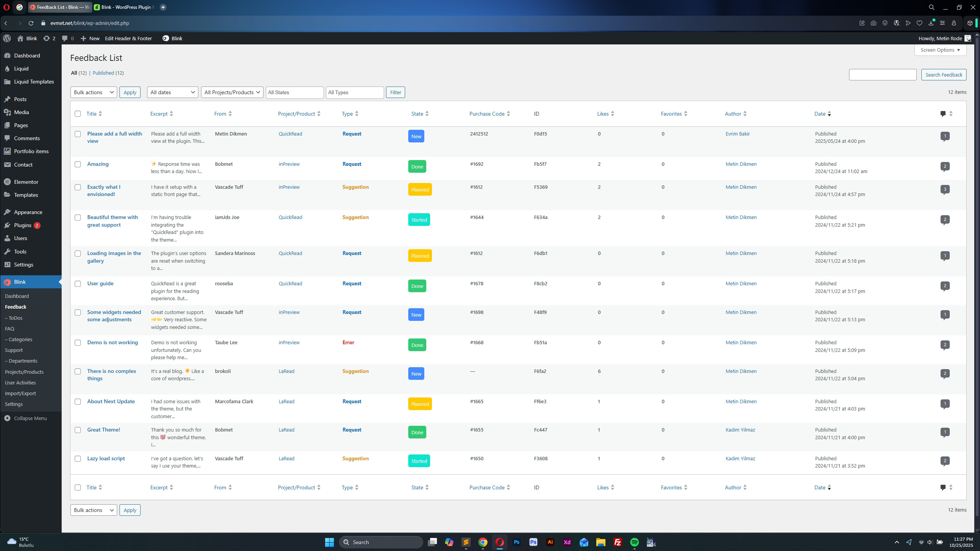The image size is (980, 551).
Task: Open the top Bulk actions dropdown
Action: pos(93,92)
